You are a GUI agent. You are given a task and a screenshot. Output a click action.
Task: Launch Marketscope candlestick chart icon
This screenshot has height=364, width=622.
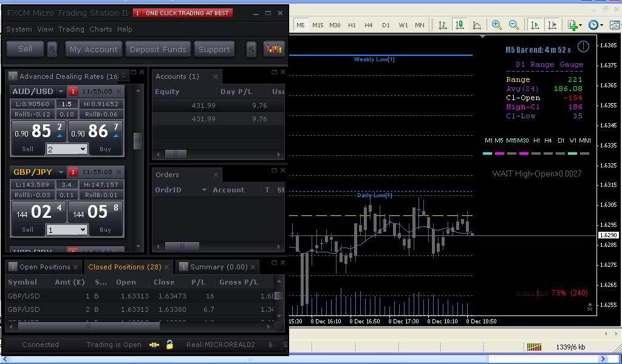coord(274,49)
